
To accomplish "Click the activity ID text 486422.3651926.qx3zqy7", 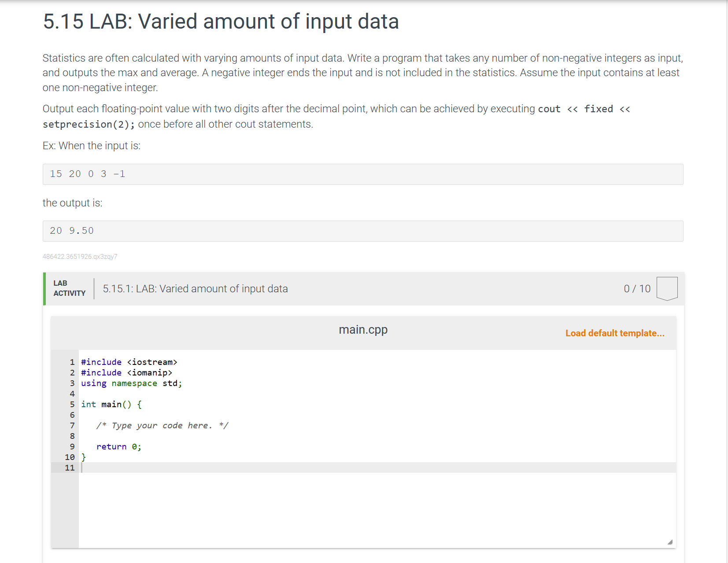I will click(x=80, y=257).
